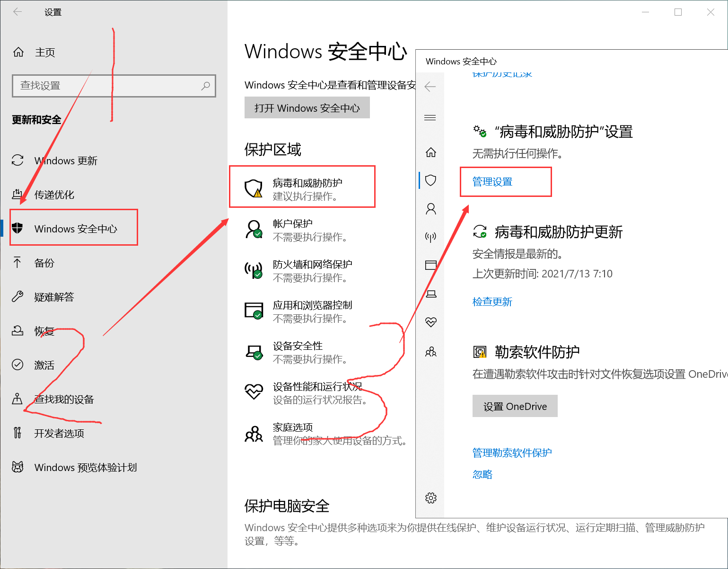Click the 查找设置 search field
728x569 pixels.
pos(114,86)
